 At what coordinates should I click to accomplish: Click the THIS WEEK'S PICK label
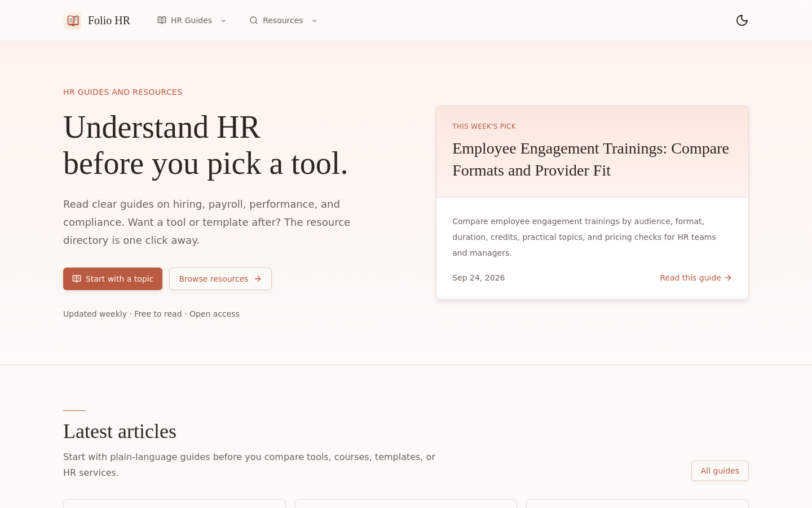tap(484, 126)
